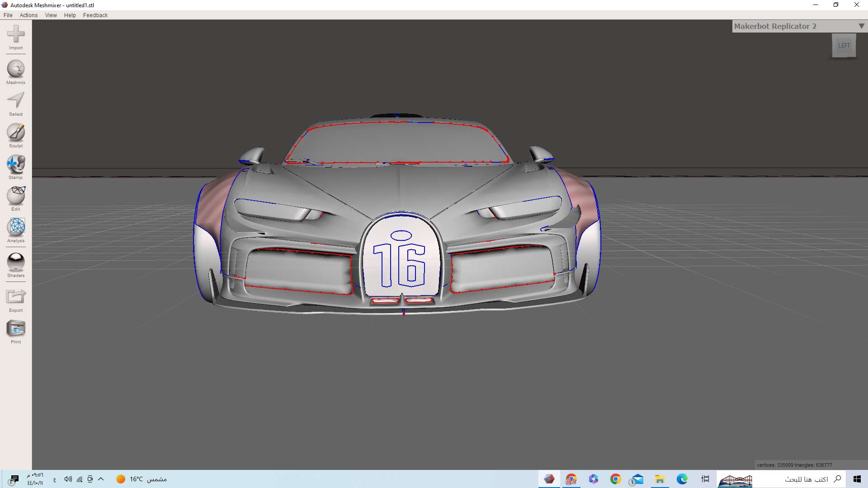Open the Feedback menu
The image size is (868, 488).
pos(95,15)
